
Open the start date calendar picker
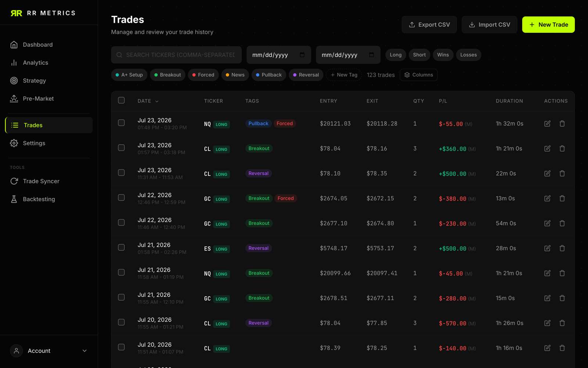[x=302, y=55]
